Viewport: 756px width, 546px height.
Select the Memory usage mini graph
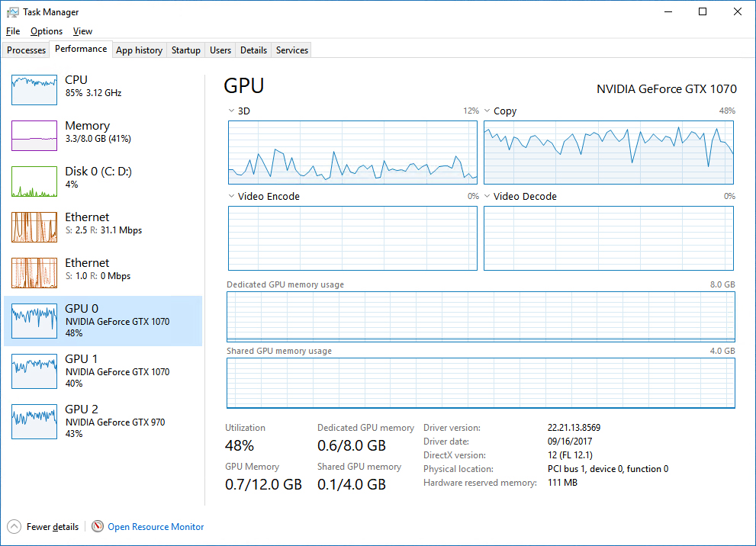click(x=34, y=136)
